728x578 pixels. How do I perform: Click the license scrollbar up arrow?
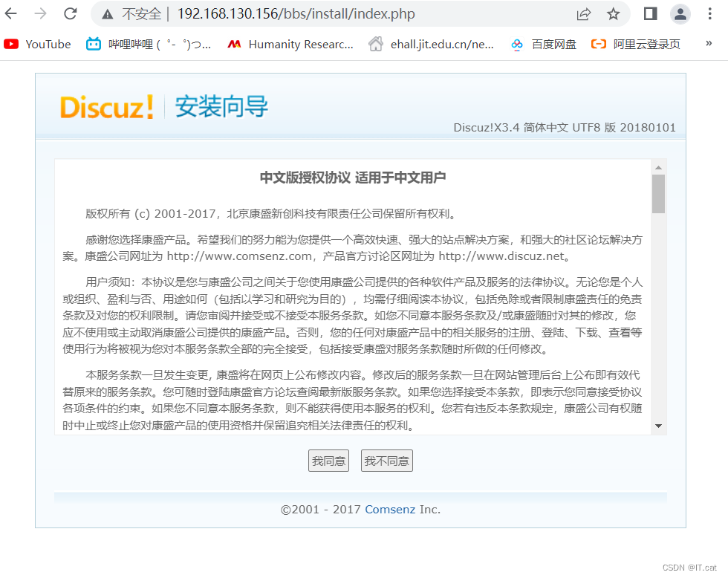pos(658,167)
